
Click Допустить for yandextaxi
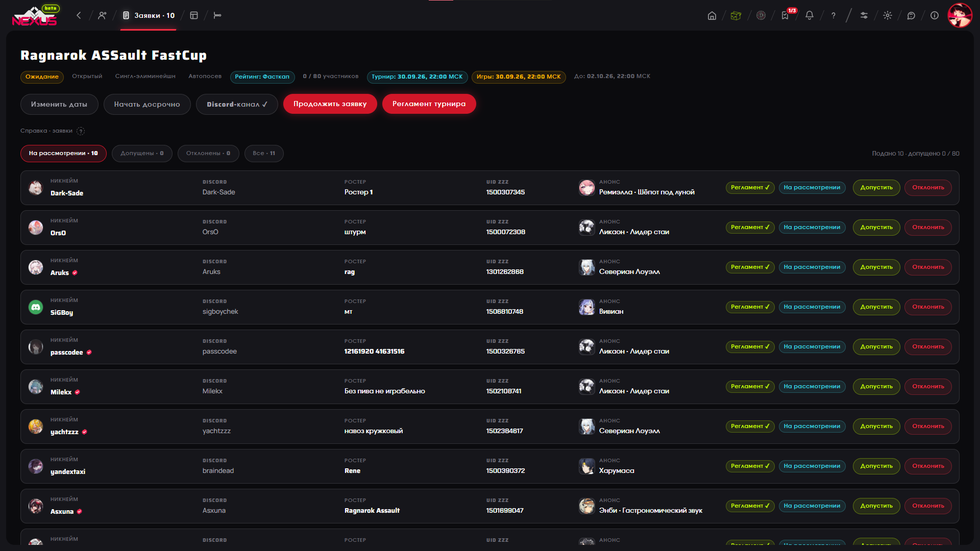point(876,466)
